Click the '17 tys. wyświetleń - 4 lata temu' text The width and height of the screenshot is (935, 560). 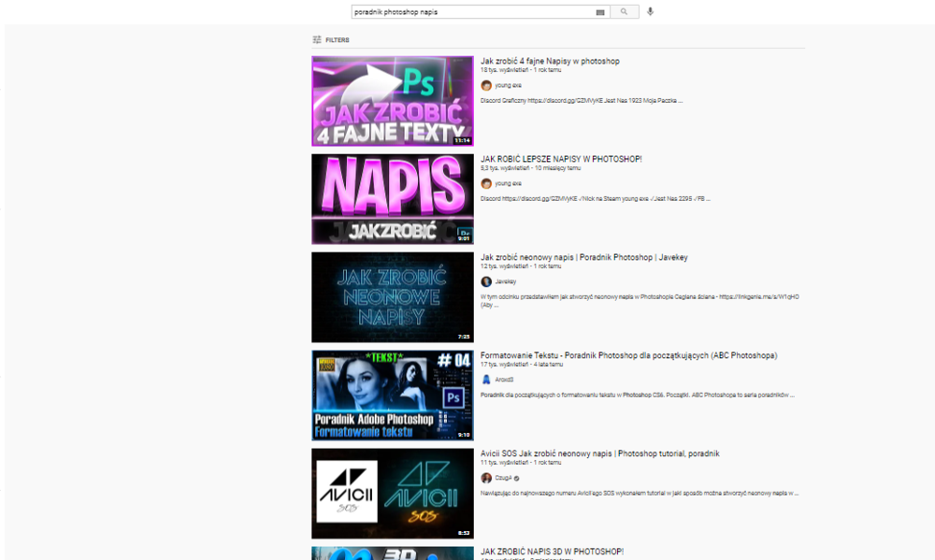522,365
